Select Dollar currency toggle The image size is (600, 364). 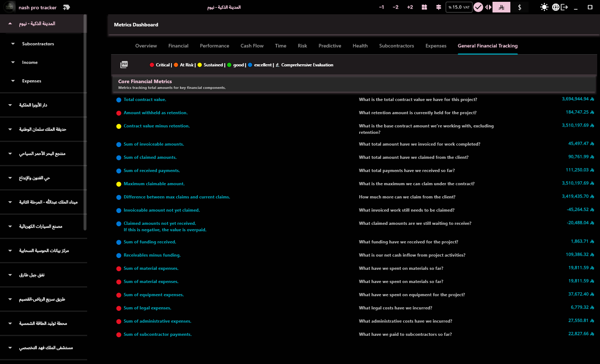coord(519,7)
